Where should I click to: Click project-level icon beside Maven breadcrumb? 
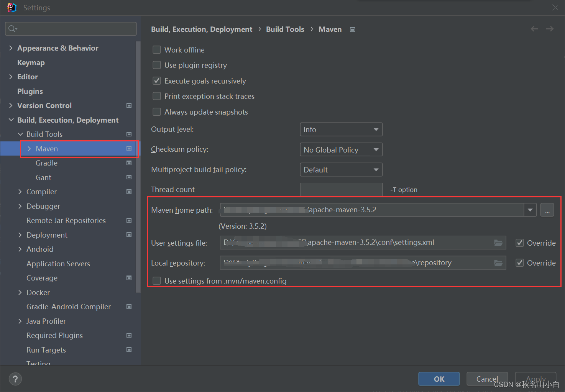pyautogui.click(x=352, y=30)
